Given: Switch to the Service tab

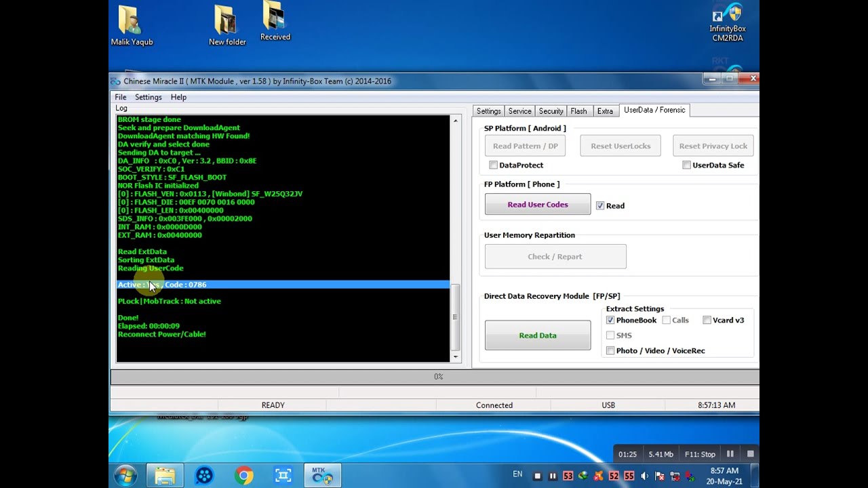Looking at the screenshot, I should [x=520, y=111].
